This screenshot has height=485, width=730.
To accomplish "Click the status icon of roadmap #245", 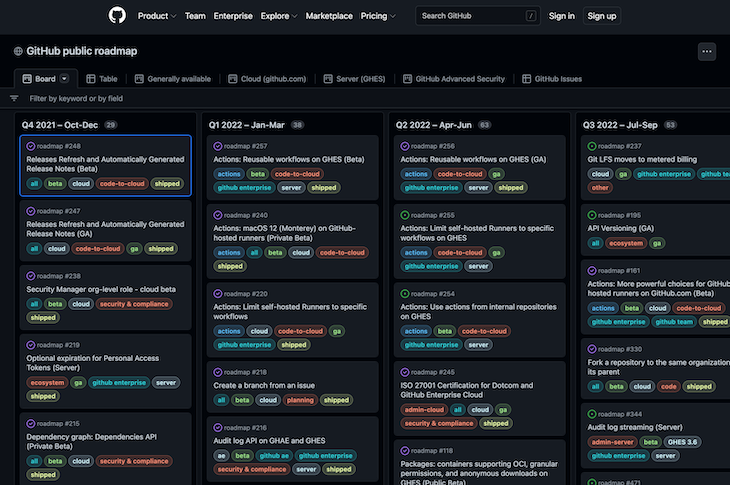I will coord(405,372).
